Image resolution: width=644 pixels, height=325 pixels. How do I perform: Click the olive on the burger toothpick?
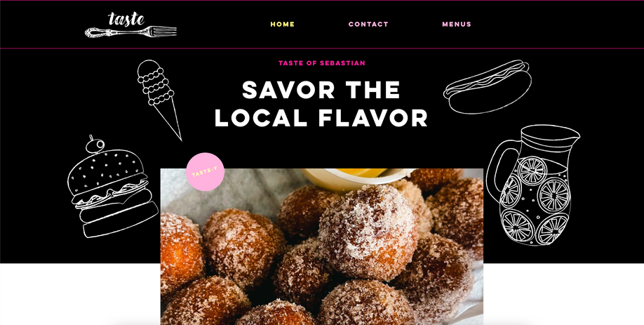[x=95, y=145]
